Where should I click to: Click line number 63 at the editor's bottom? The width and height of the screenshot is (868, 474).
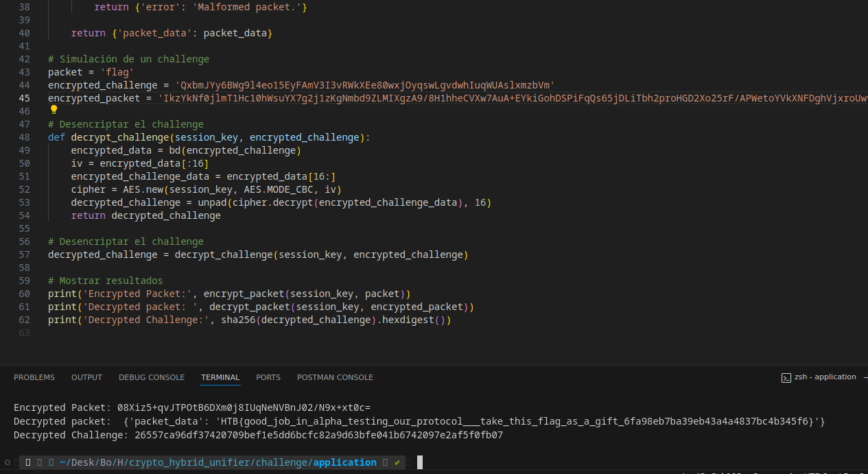(24, 333)
